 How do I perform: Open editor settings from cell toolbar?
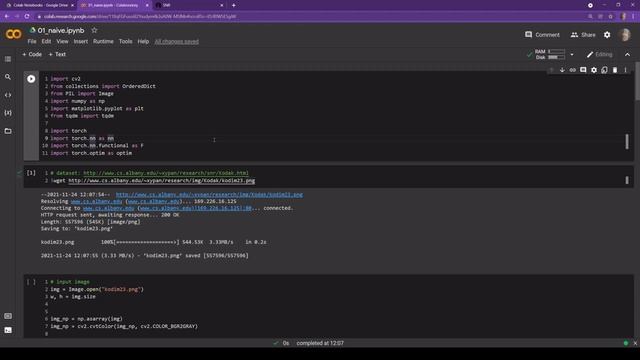[x=594, y=70]
